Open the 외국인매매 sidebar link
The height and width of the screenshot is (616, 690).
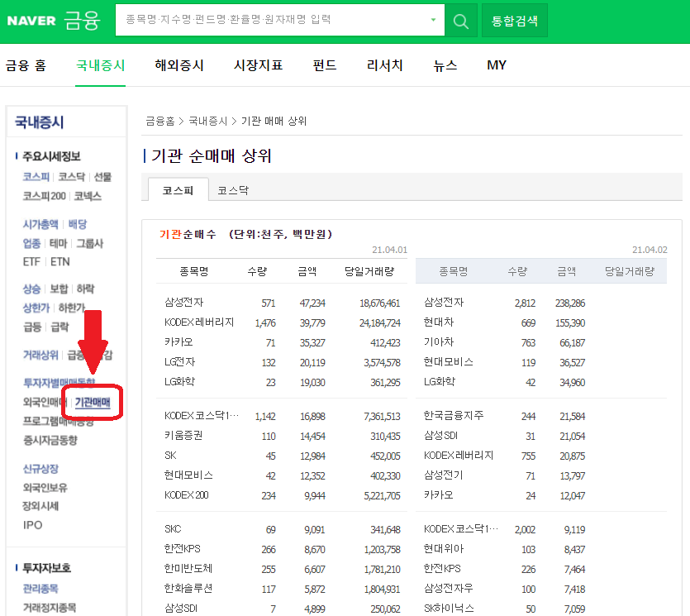click(x=45, y=402)
